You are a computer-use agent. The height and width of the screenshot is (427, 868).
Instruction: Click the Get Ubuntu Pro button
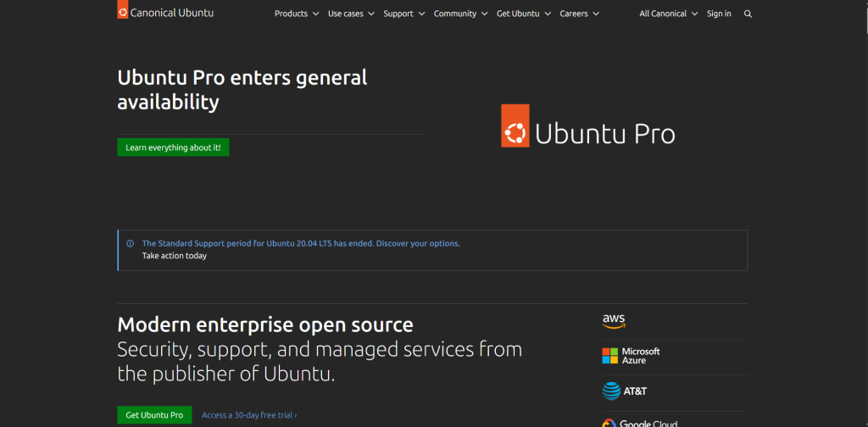point(154,415)
